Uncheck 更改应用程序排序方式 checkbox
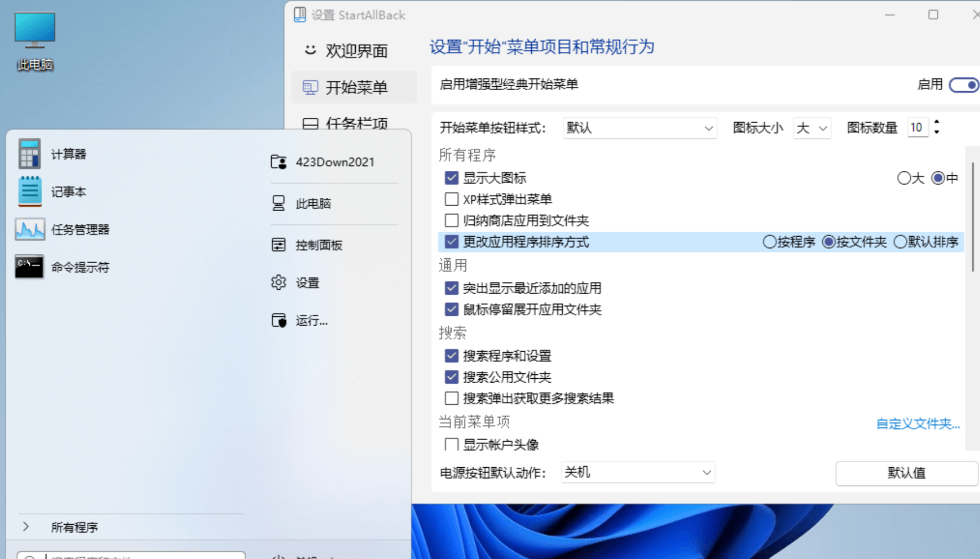Screen dimensions: 980x559 click(452, 242)
